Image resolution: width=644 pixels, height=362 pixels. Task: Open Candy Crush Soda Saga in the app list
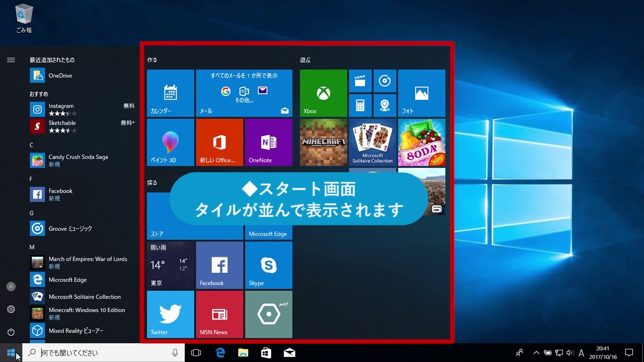click(82, 160)
